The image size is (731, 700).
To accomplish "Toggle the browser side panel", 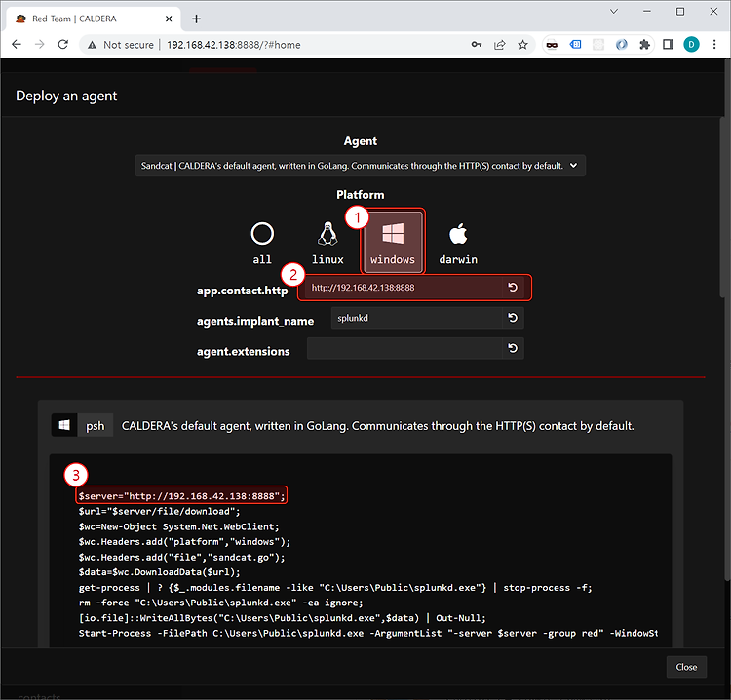I will coord(668,44).
